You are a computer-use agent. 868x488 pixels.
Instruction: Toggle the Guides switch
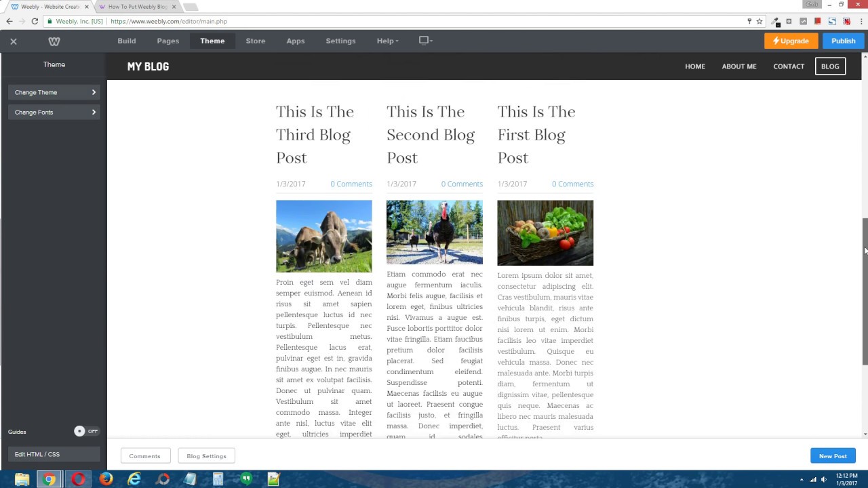[86, 431]
